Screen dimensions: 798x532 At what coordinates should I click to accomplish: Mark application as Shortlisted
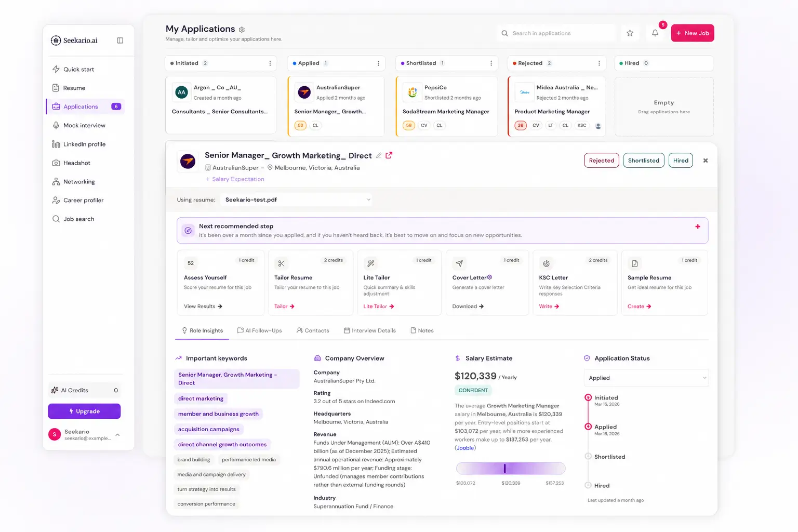tap(643, 161)
